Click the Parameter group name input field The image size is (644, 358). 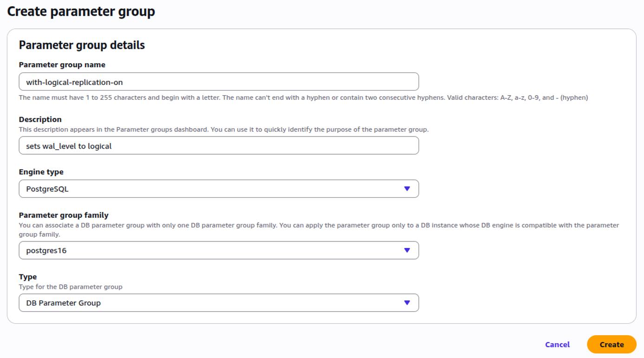point(218,81)
